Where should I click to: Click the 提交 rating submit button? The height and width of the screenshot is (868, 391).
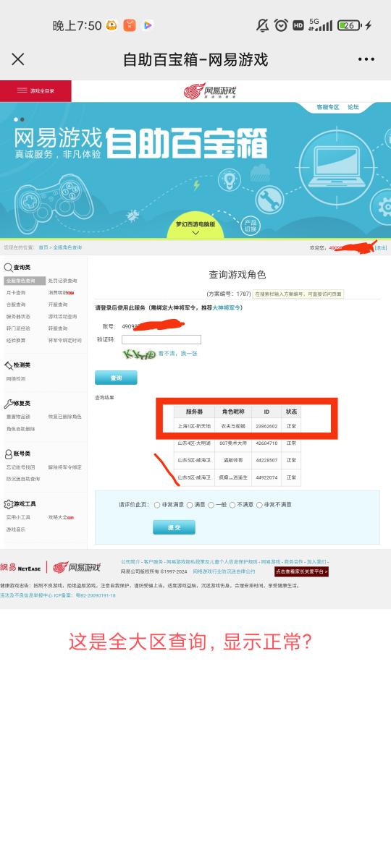pyautogui.click(x=174, y=527)
